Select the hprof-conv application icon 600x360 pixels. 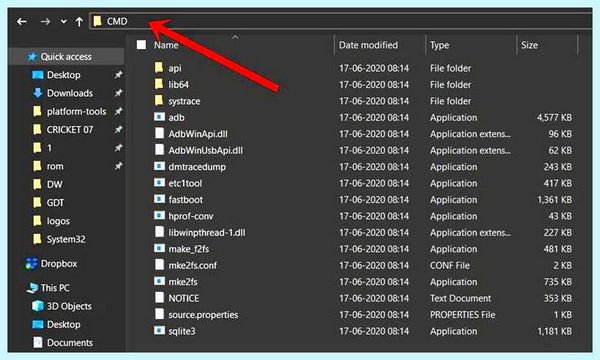pyautogui.click(x=159, y=215)
